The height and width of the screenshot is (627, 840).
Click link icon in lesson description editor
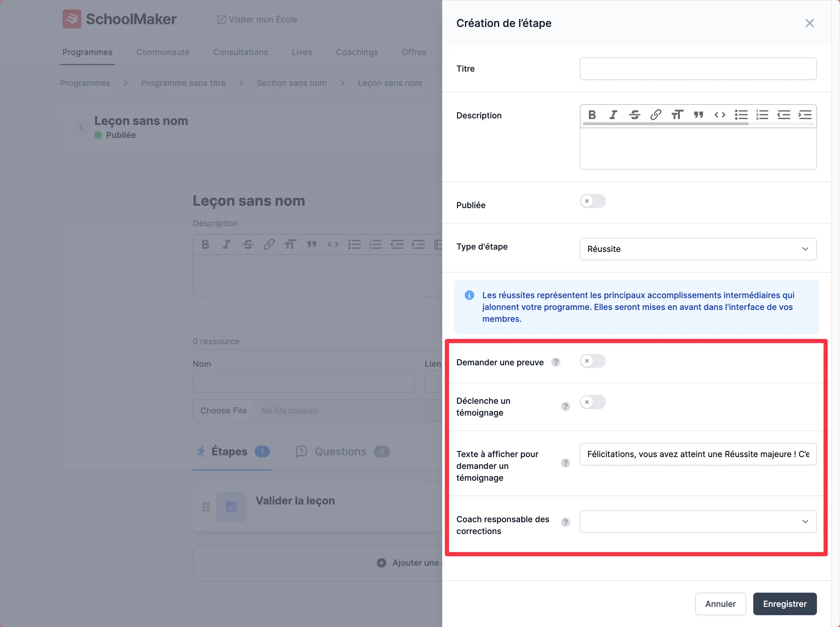click(269, 245)
